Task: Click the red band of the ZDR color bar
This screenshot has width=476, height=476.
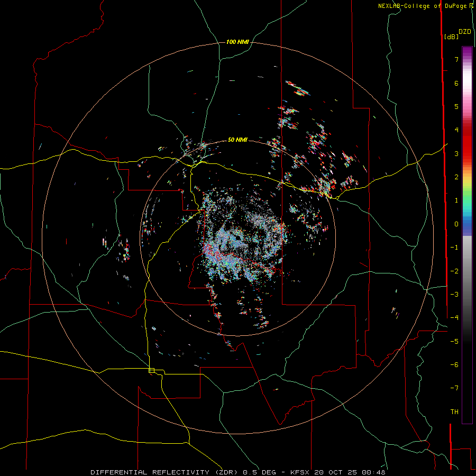Action: pos(467,143)
